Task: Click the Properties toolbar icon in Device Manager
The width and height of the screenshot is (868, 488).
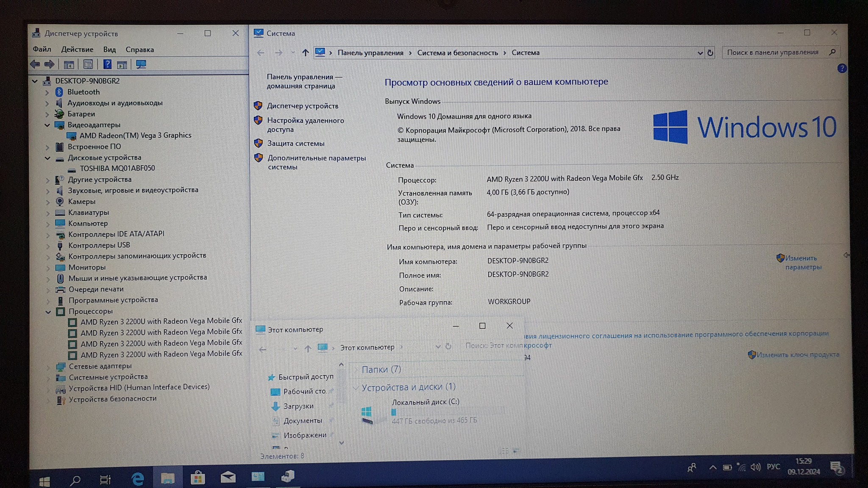Action: click(x=88, y=64)
